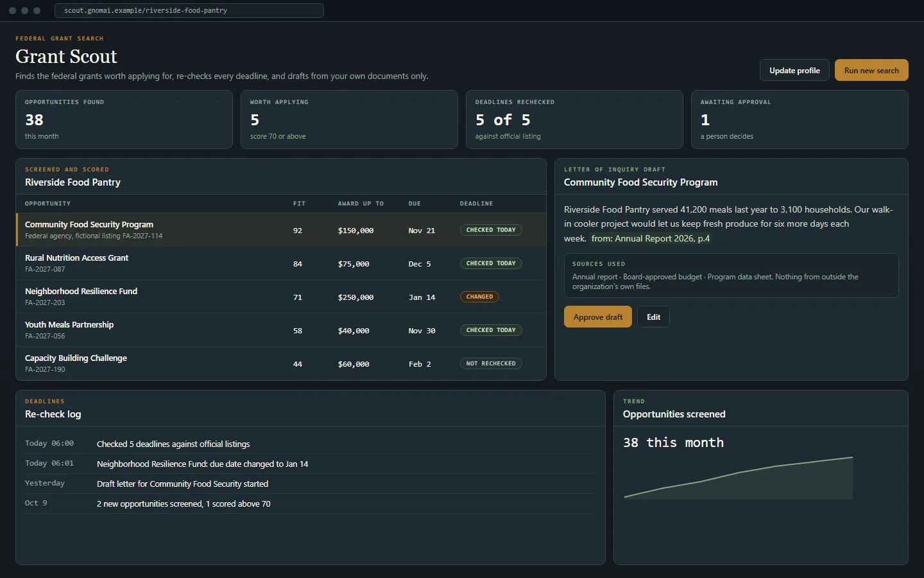Viewport: 924px width, 578px height.
Task: Click the Jan 14 due date cell
Action: click(422, 297)
